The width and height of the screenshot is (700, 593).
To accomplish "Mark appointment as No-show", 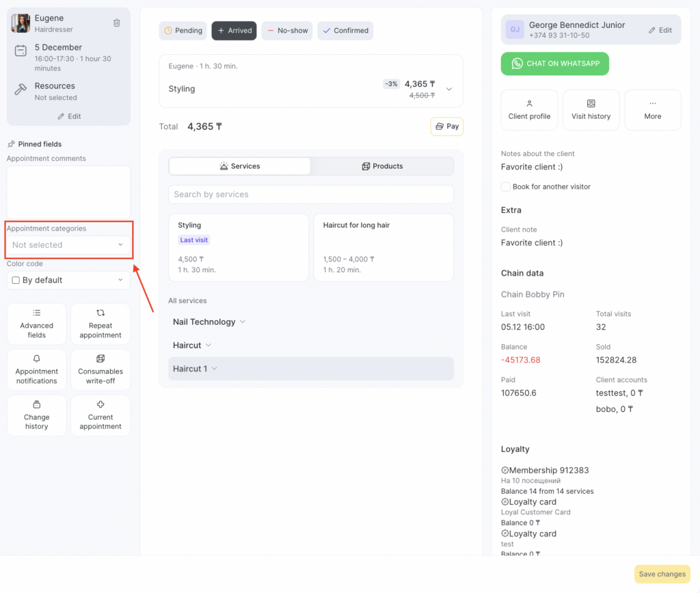I will (286, 31).
